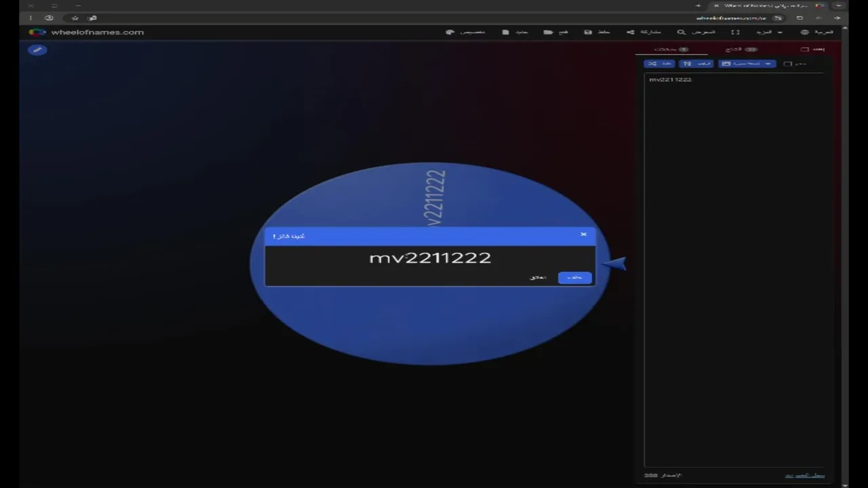Click the round pencil edit button

(37, 49)
